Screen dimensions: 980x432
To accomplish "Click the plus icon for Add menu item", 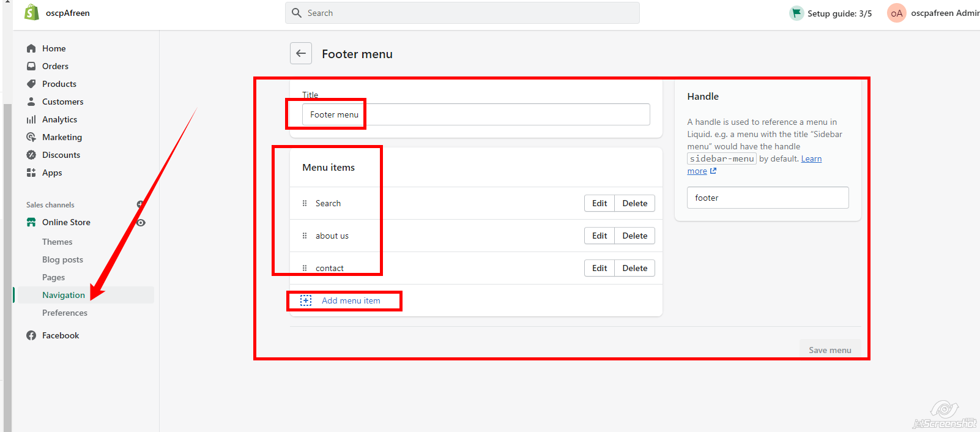I will [306, 300].
